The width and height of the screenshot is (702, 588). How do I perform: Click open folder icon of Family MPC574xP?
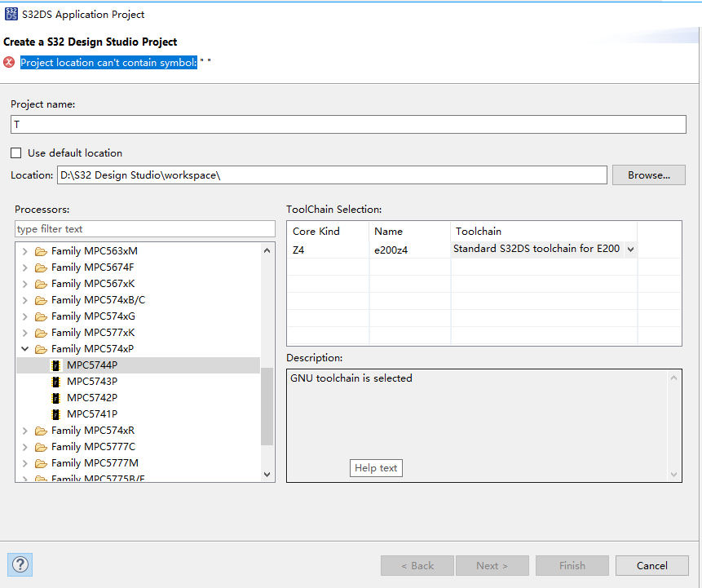pos(42,349)
